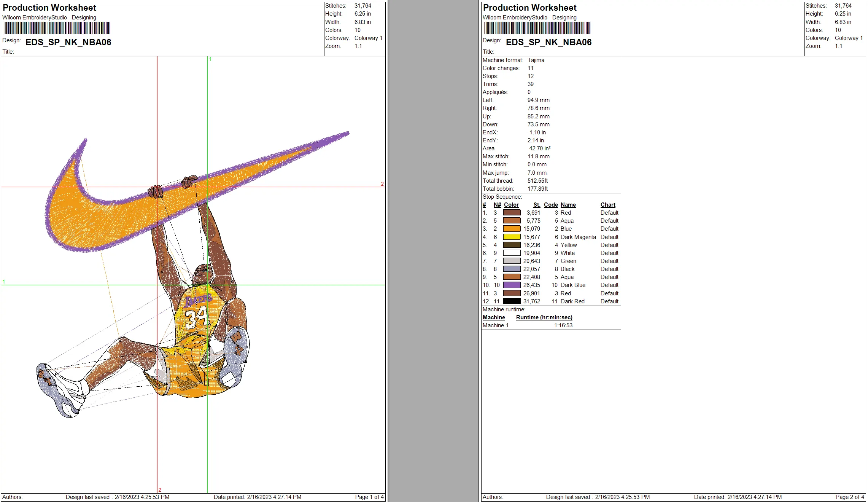
Task: Click stitch count 15,079 in stop row 3
Action: pos(532,229)
